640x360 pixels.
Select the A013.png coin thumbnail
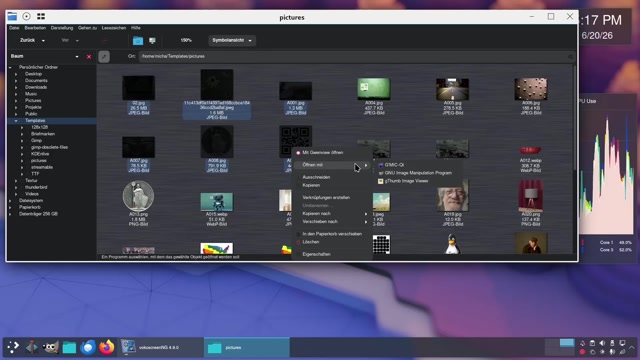coord(138,196)
